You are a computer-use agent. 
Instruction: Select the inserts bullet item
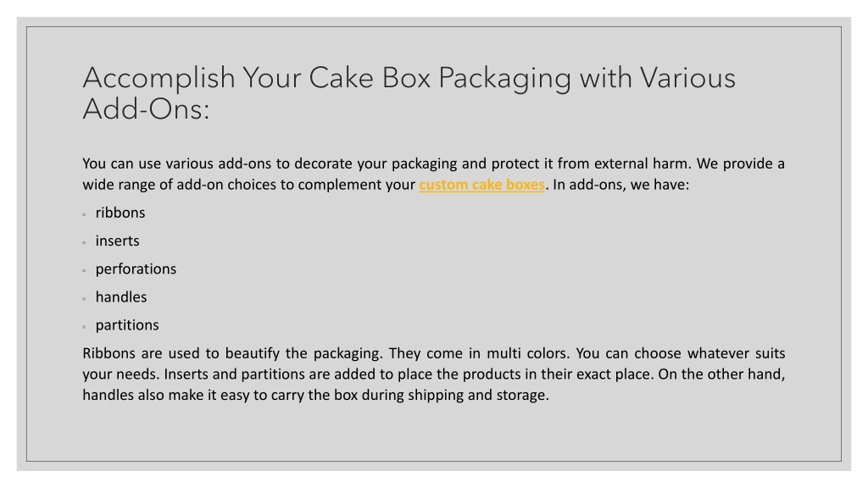pyautogui.click(x=117, y=241)
